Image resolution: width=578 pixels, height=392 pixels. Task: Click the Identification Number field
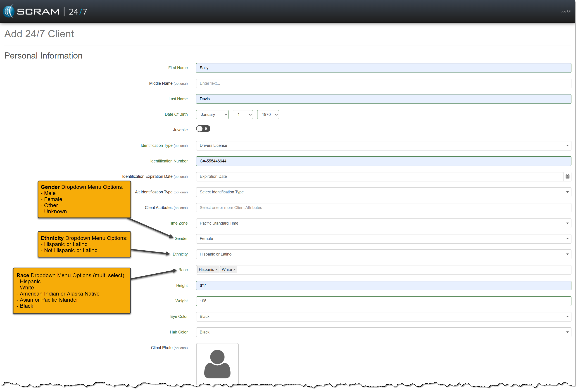(x=383, y=161)
